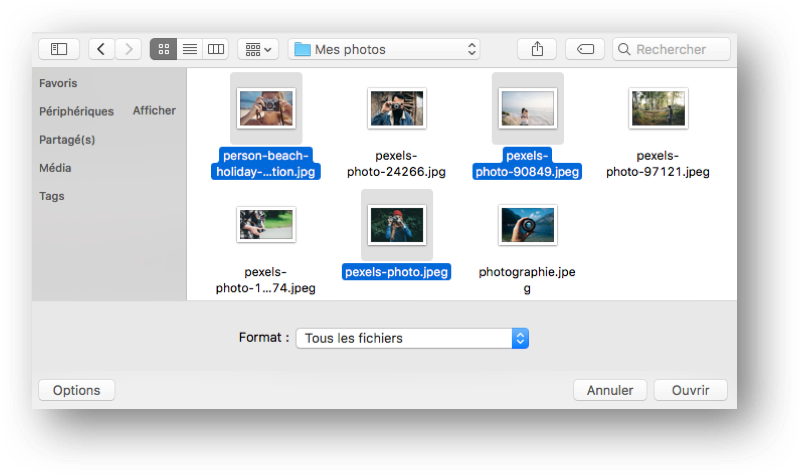This screenshot has width=802, height=474.
Task: Select pexels-photo.jpeg thumbnail
Action: (397, 225)
